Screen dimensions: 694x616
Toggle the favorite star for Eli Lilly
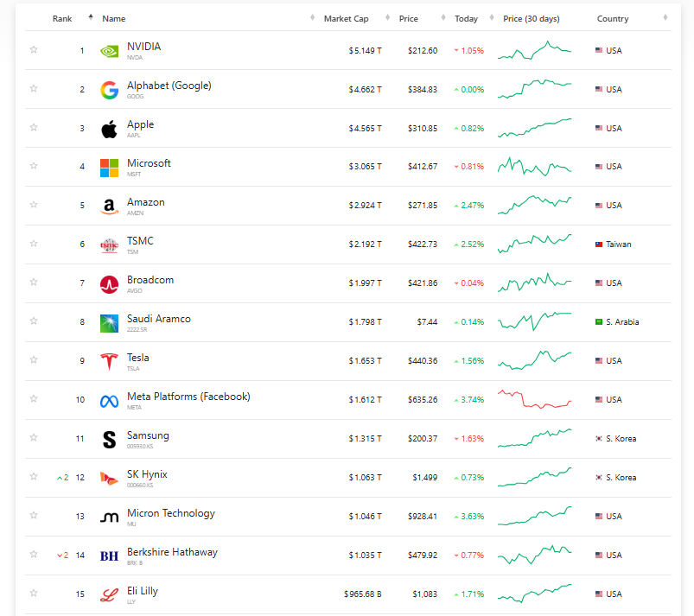(34, 593)
